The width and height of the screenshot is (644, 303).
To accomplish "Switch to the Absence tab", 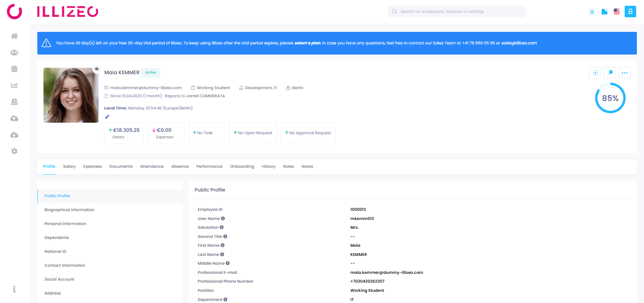I will 180,166.
